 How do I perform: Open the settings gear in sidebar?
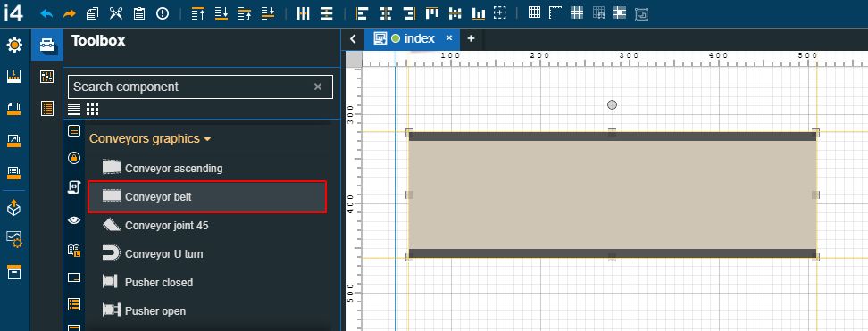[14, 46]
